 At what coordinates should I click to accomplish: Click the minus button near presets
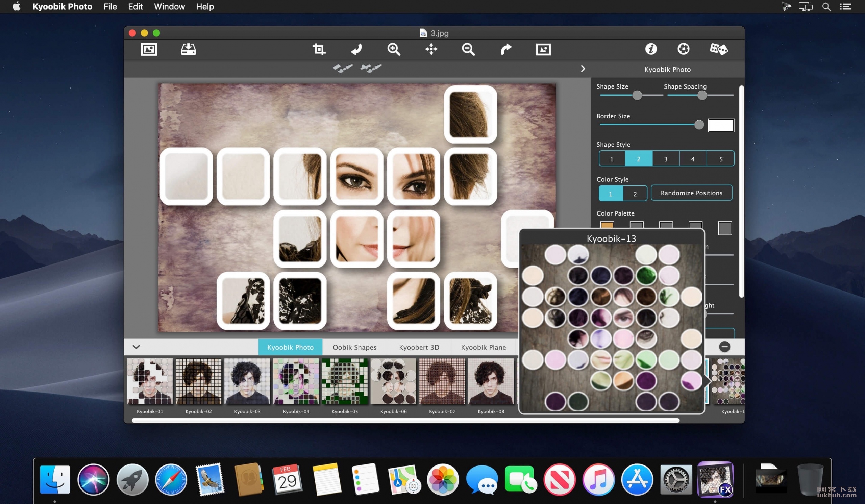[x=725, y=347]
